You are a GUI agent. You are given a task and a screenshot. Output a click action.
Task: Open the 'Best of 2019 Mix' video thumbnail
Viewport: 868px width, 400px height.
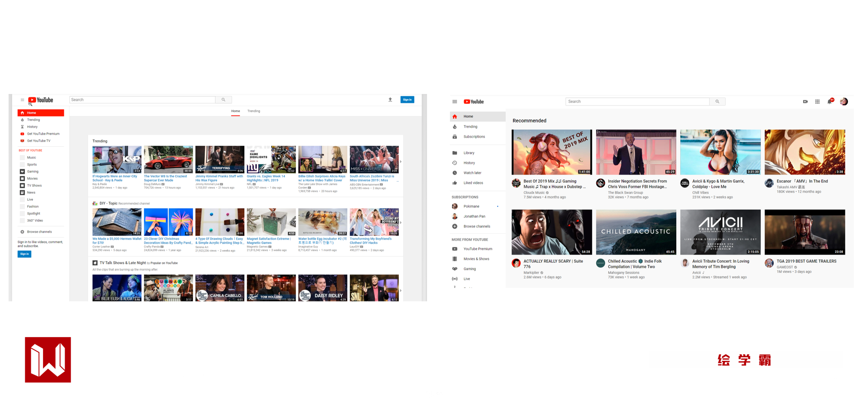[x=552, y=152]
